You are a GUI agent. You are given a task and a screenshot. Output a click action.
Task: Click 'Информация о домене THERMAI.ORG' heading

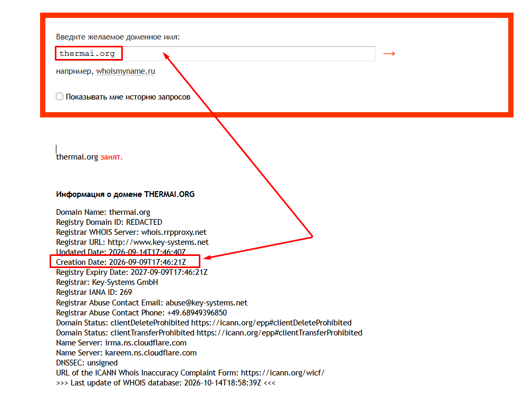point(125,194)
